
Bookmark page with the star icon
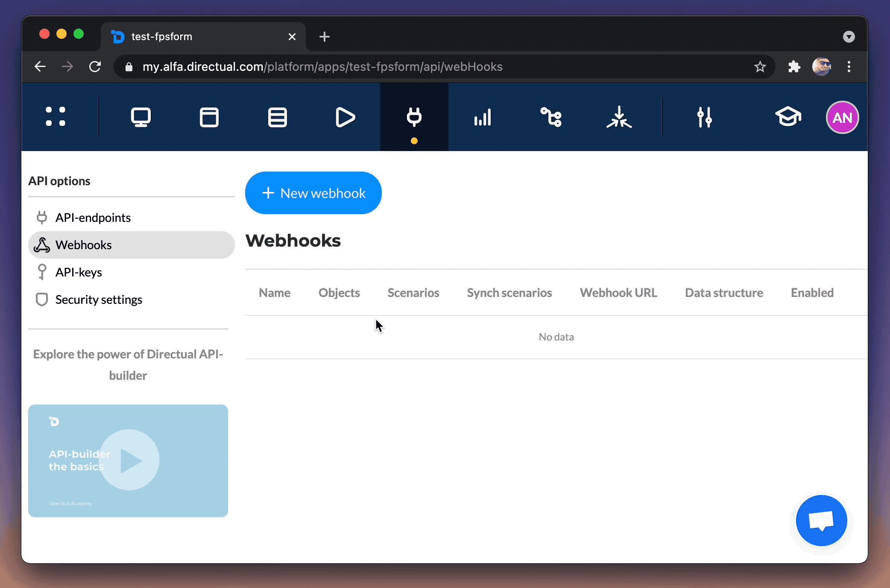pos(760,67)
